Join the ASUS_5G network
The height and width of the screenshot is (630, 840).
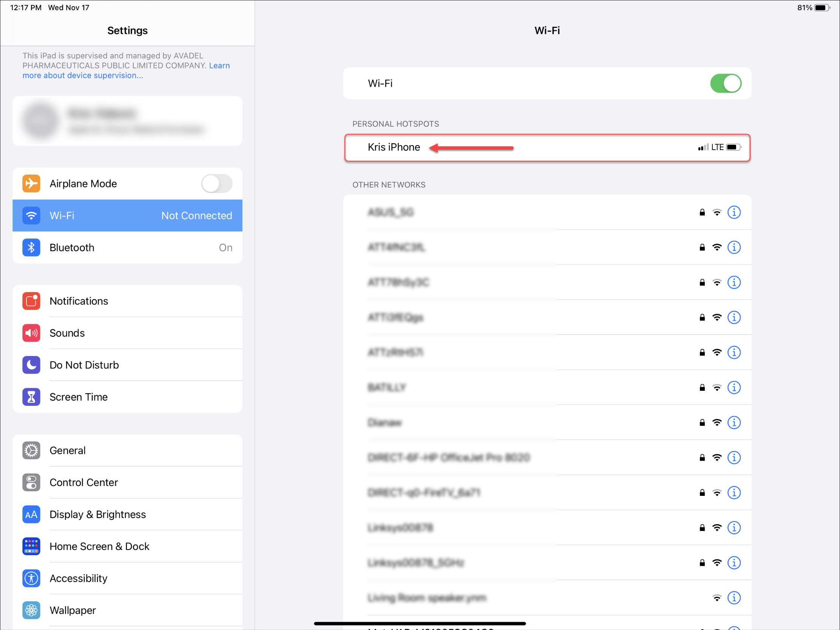tap(547, 212)
